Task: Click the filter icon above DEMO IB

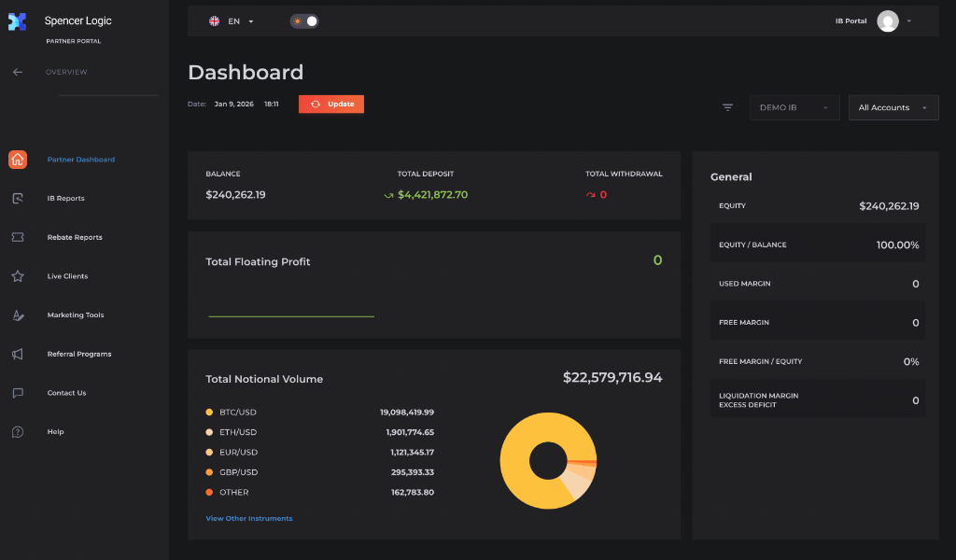Action: click(727, 107)
